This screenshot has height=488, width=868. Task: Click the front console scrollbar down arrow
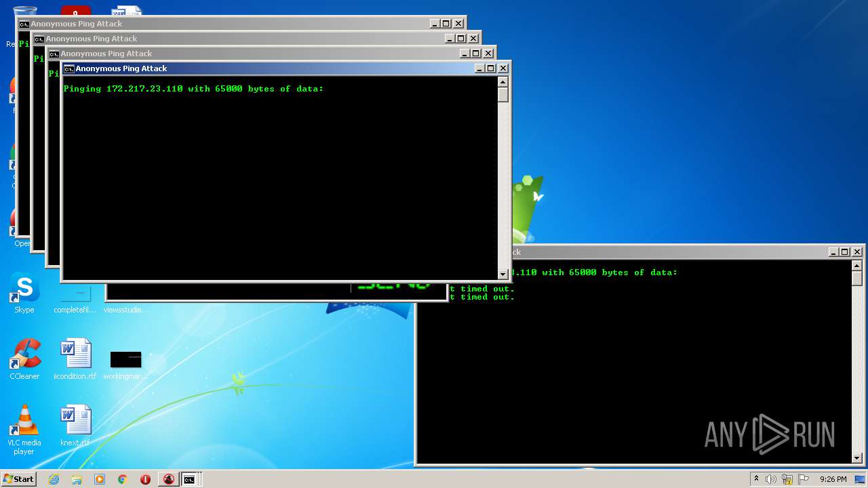(503, 274)
